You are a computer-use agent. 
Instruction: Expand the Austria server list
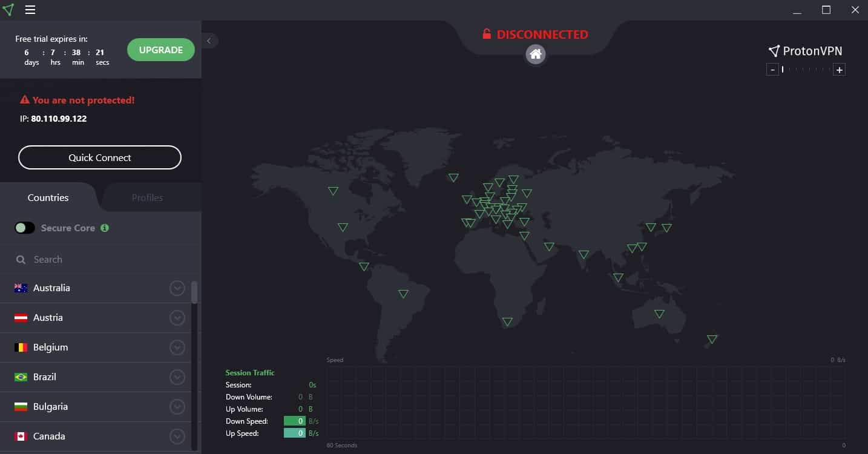coord(177,318)
